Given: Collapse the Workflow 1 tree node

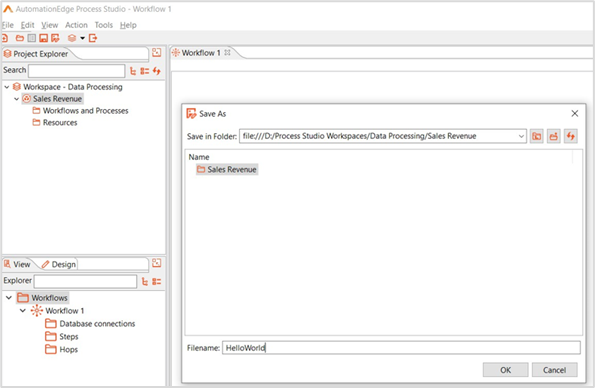Looking at the screenshot, I should pos(23,311).
